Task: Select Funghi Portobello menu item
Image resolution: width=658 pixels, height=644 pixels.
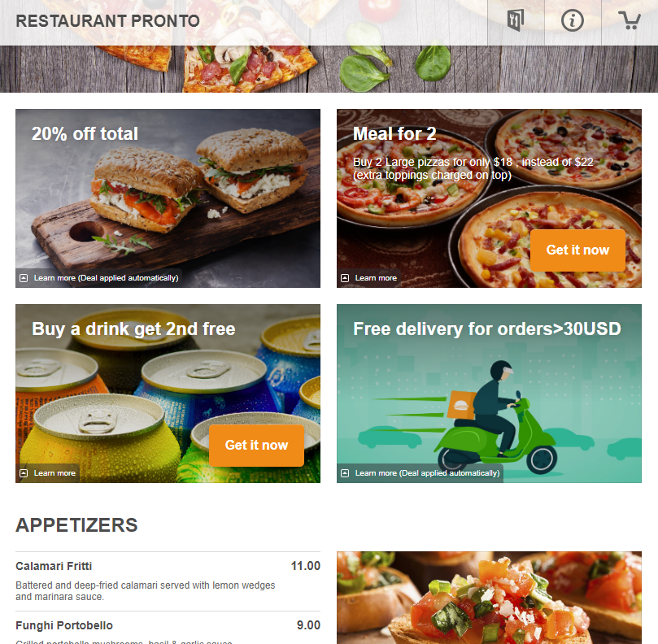Action: (168, 628)
